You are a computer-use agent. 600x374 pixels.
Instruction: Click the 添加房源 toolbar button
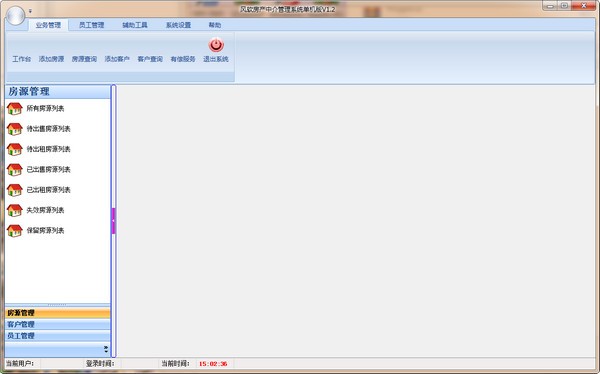coord(51,59)
